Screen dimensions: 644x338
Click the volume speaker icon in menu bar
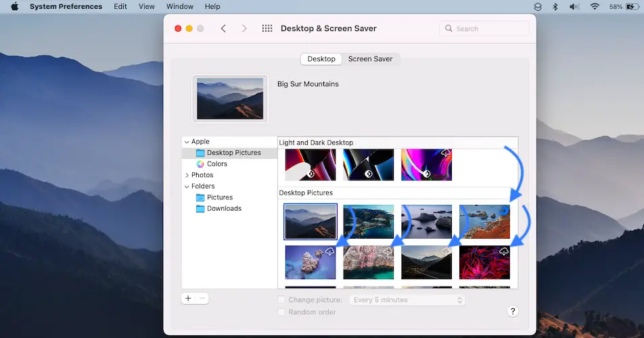pos(574,7)
